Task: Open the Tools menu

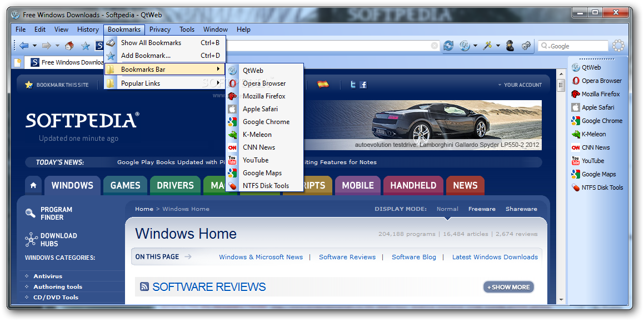Action: 187,29
